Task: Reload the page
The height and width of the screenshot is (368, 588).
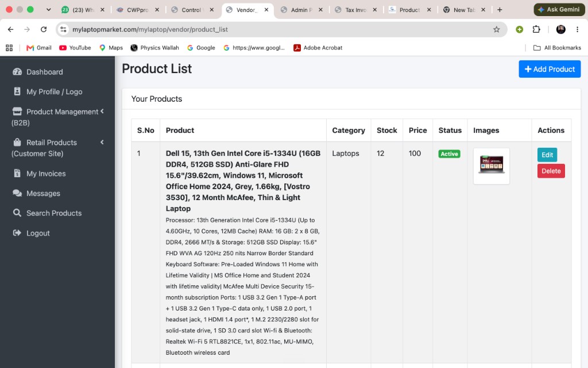Action: click(44, 29)
